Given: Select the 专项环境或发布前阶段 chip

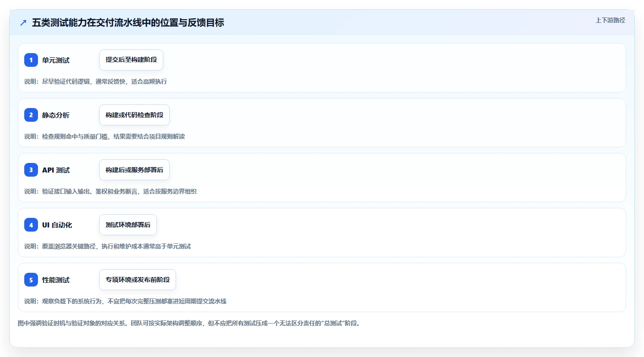Looking at the screenshot, I should 138,280.
